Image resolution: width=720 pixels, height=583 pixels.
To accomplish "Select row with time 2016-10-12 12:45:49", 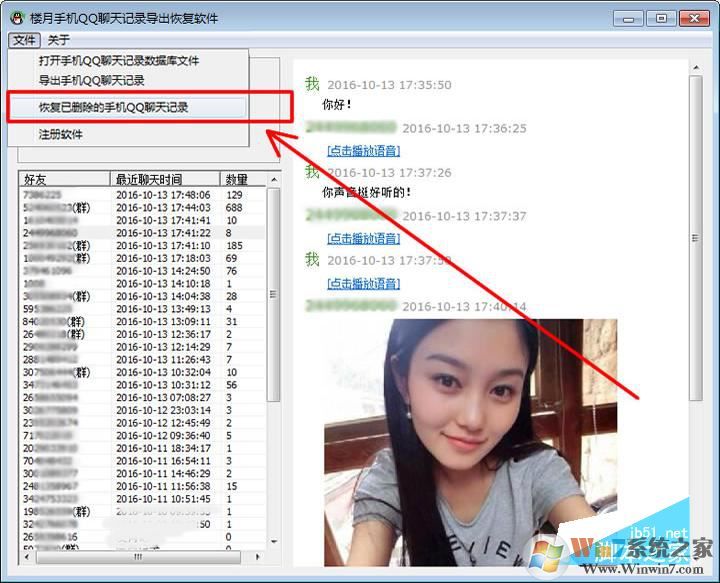I will (142, 423).
